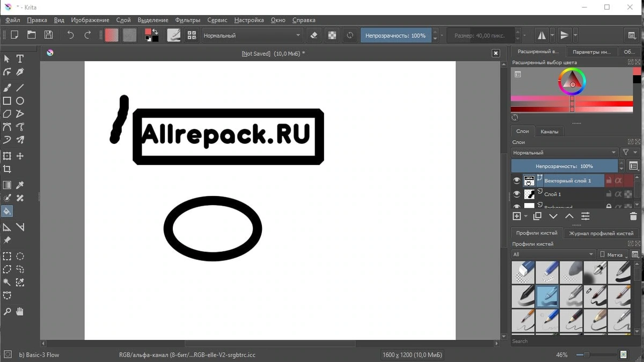The width and height of the screenshot is (644, 362).
Task: Select the Color Picker eyedropper tool
Action: click(x=20, y=185)
